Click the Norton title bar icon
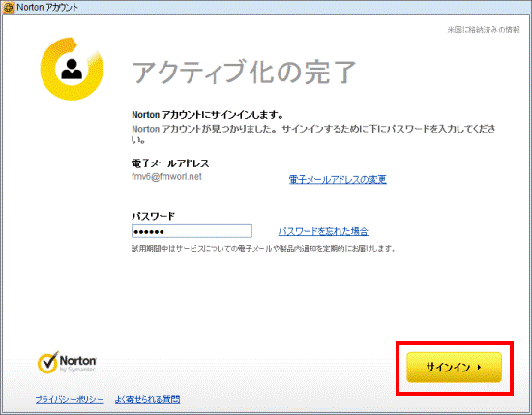 [x=8, y=7]
